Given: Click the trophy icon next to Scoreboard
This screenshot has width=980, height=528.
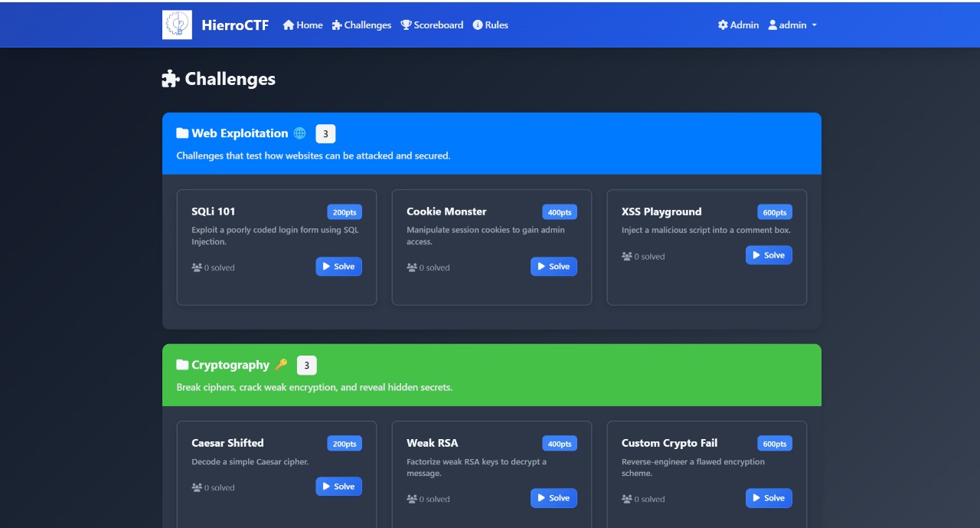Looking at the screenshot, I should coord(404,25).
